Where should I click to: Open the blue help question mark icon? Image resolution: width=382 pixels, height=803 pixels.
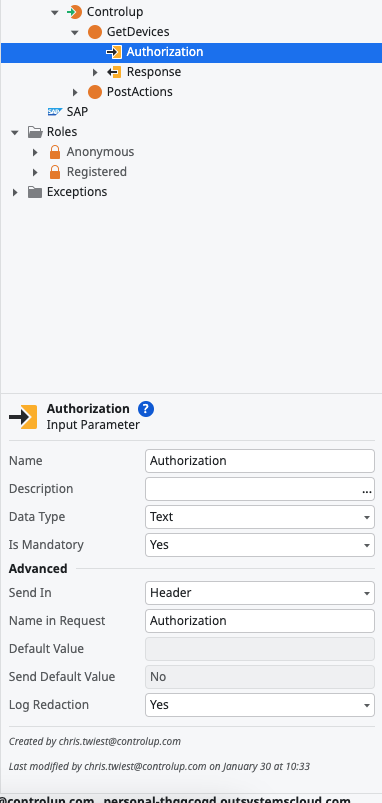pos(146,409)
